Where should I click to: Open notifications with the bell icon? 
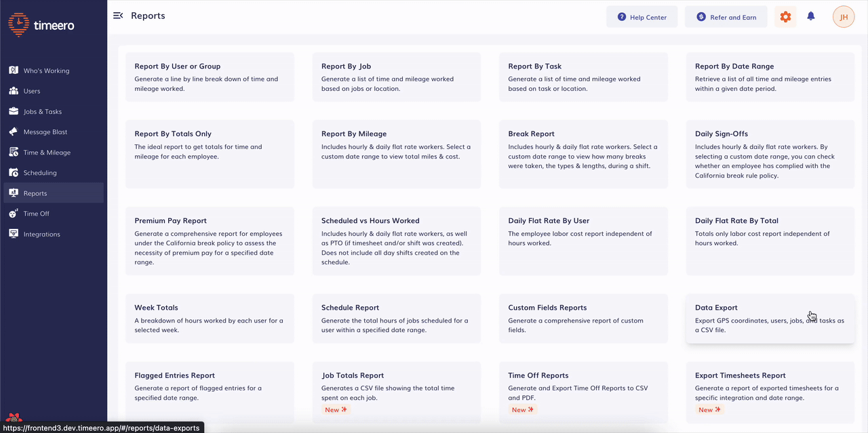[x=810, y=17]
